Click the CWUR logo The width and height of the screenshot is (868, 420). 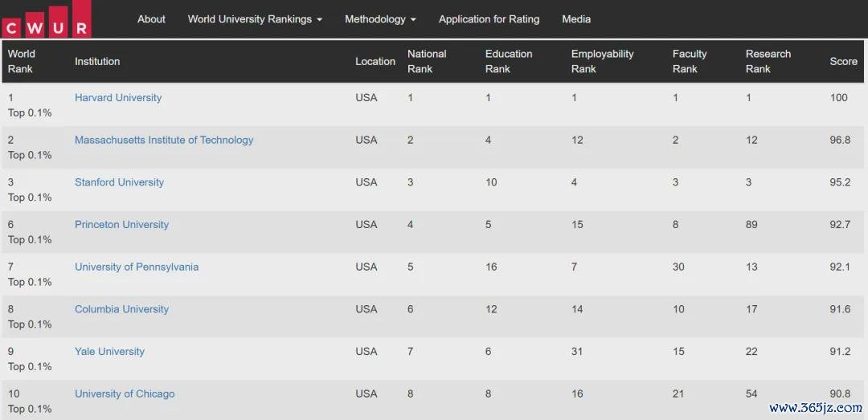tap(47, 19)
